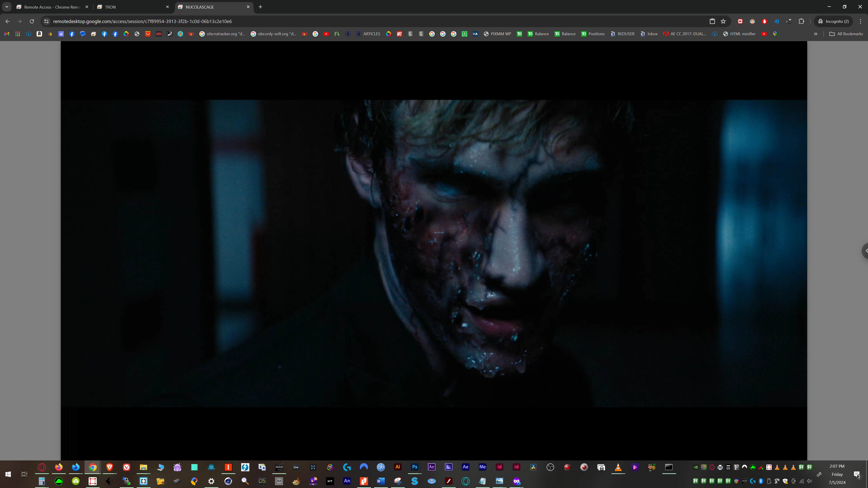Open the Google Maps bookmark icon
The width and height of the screenshot is (868, 488).
pos(775,34)
